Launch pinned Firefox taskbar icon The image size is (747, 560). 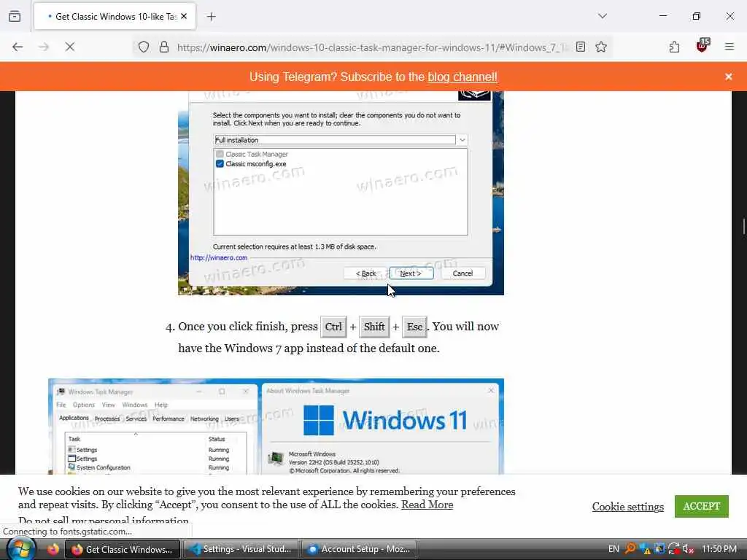[x=53, y=549]
